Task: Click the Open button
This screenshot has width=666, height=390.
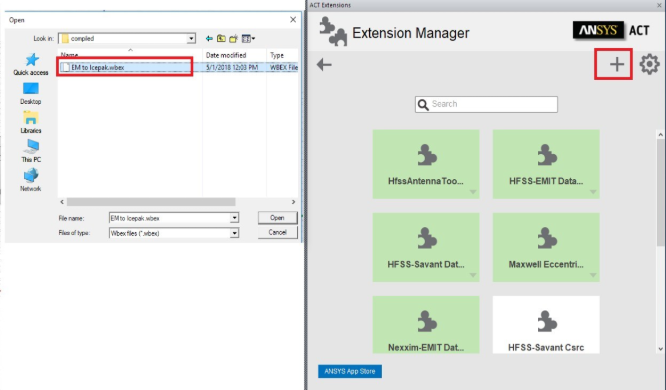Action: (277, 218)
